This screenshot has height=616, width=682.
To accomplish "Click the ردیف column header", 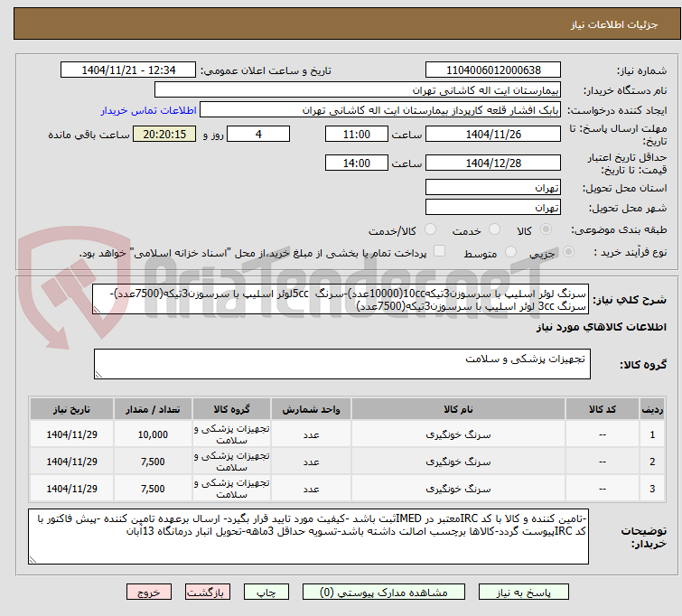I will click(652, 409).
